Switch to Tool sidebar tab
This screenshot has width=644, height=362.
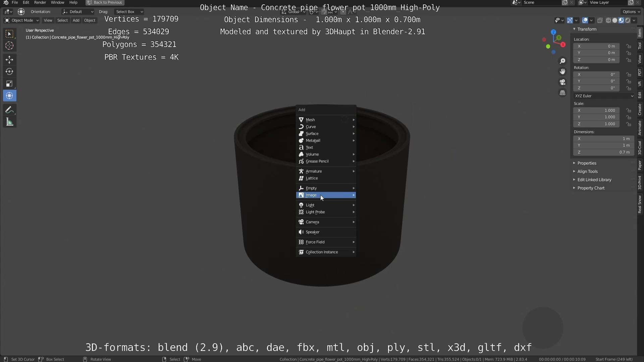click(x=640, y=46)
